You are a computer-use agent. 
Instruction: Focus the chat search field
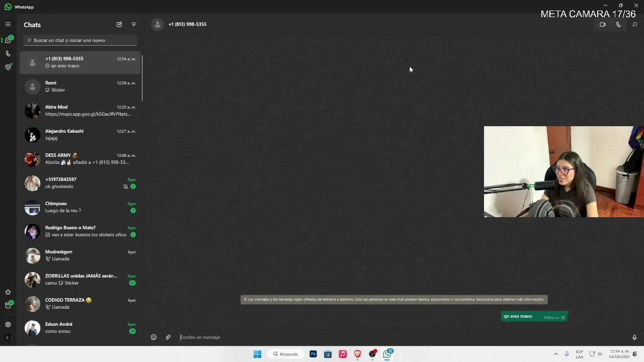pyautogui.click(x=80, y=40)
